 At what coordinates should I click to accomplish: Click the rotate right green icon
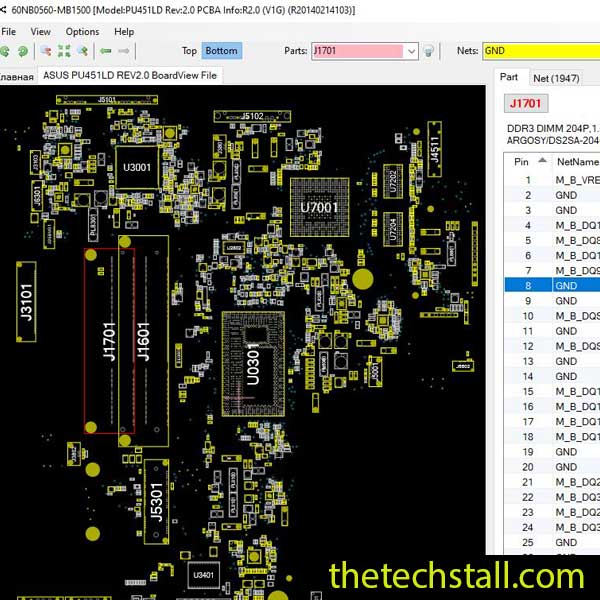pyautogui.click(x=23, y=51)
